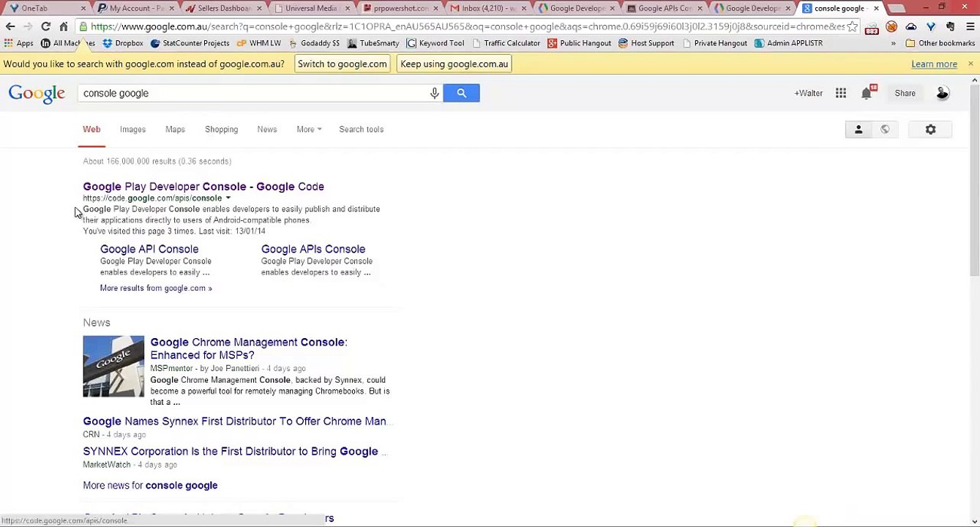The width and height of the screenshot is (980, 527).
Task: Open the Private Hangout bookmark
Action: tap(714, 43)
